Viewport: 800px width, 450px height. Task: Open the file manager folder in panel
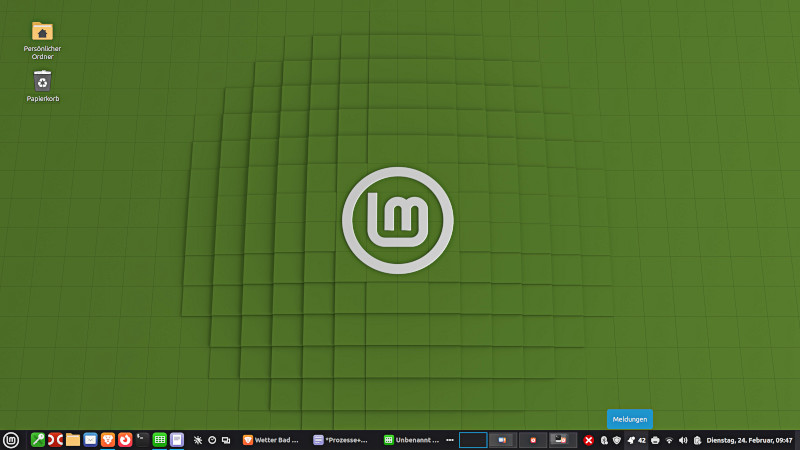click(x=72, y=440)
